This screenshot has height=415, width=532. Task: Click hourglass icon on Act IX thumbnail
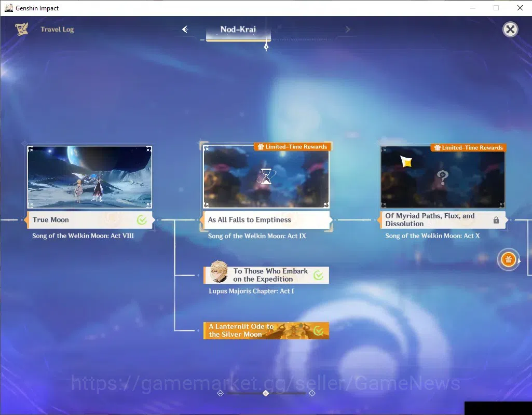click(266, 177)
